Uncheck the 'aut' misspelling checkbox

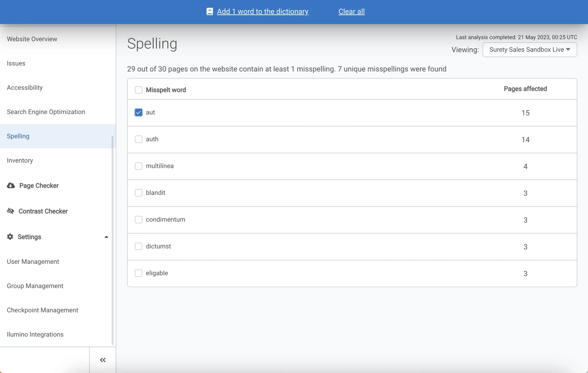139,112
